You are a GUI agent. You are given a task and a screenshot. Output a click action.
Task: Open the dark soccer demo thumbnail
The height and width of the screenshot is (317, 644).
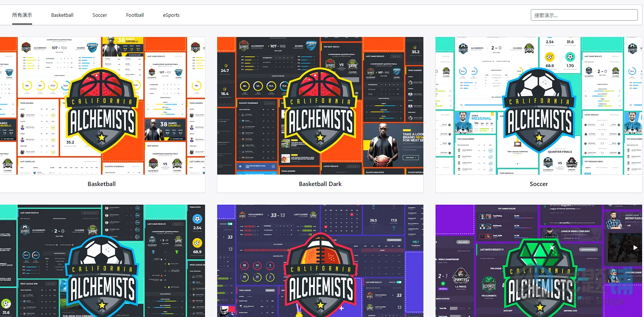(x=102, y=261)
